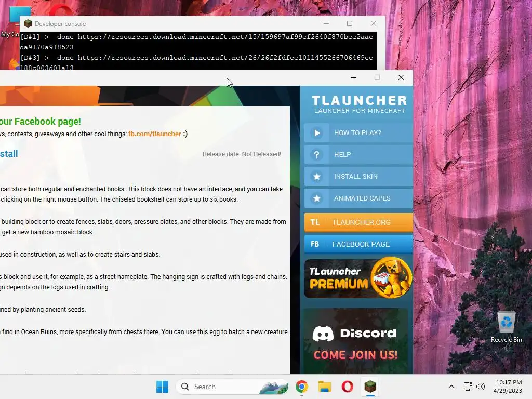Maximize the Developer console window

click(350, 23)
